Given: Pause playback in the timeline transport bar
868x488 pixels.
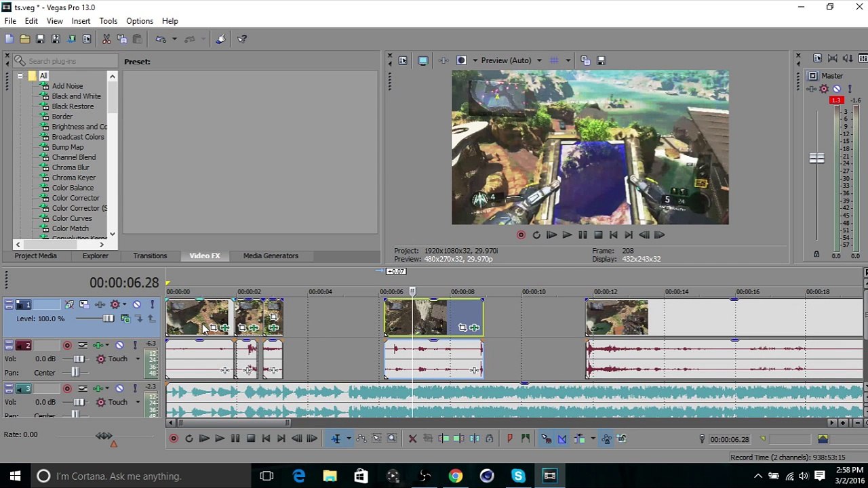Looking at the screenshot, I should (x=235, y=439).
